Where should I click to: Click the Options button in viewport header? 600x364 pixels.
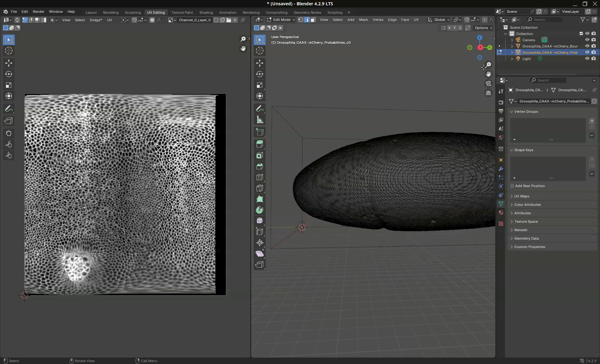[483, 28]
